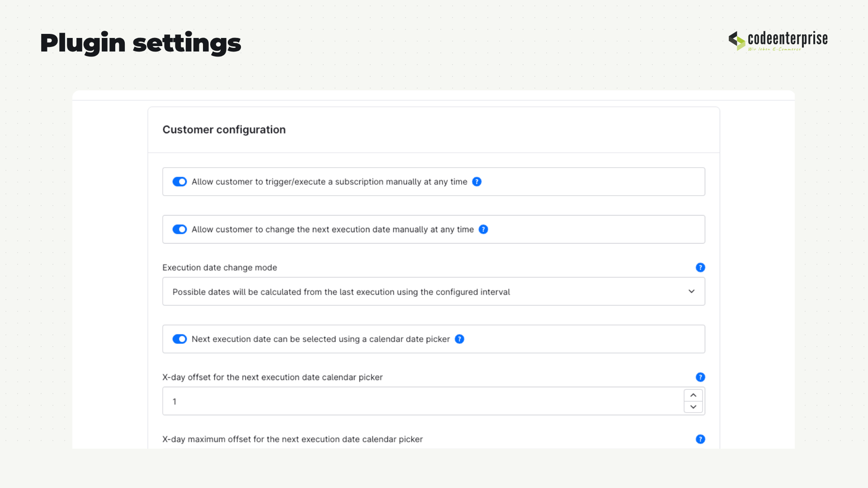Decrease X-day offset with down arrow

tap(693, 407)
